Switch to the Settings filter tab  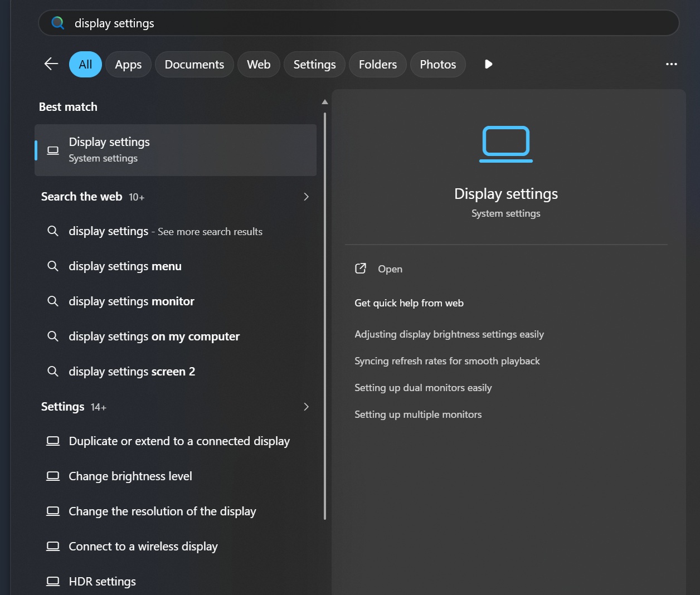pos(315,65)
